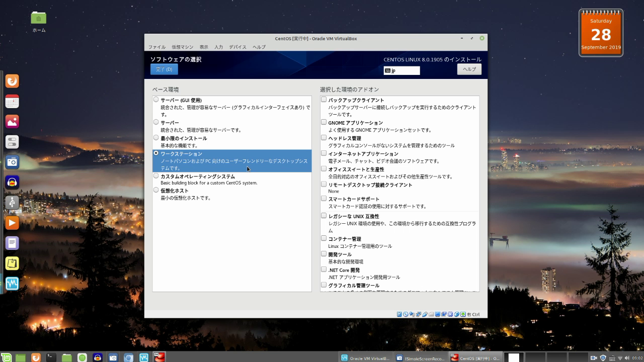Tick the ヘッドレス管理 checkbox
The image size is (644, 362).
[x=324, y=138]
